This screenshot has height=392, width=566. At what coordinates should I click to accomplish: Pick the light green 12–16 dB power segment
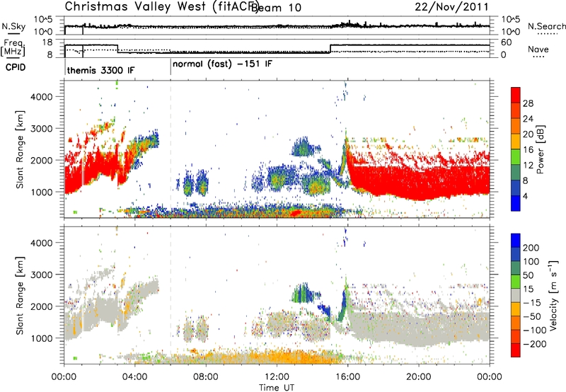(516, 156)
